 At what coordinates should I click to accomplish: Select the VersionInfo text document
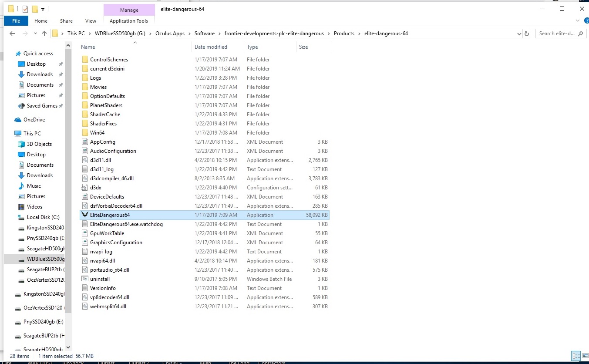[103, 288]
